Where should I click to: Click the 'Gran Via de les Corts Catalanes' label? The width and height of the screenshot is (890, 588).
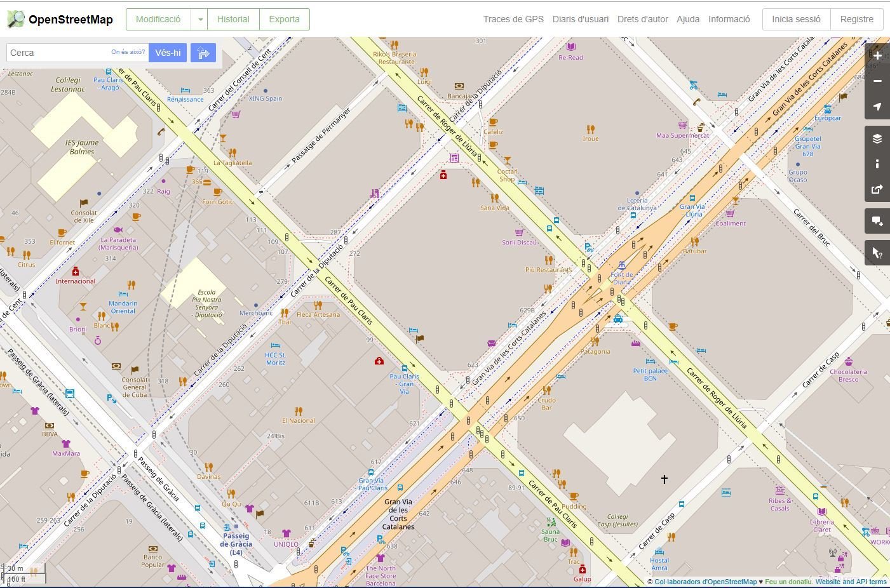(x=398, y=514)
